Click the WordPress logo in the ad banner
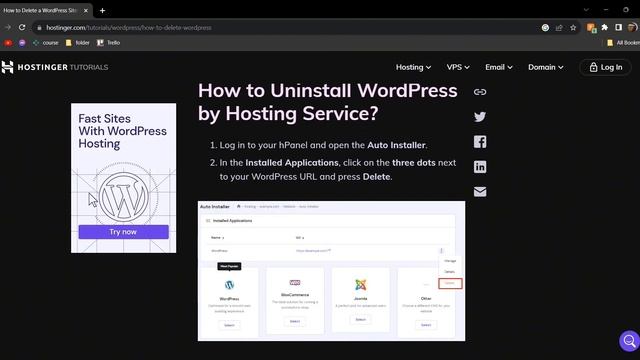Screen dimensions: 640x360 coord(124,197)
